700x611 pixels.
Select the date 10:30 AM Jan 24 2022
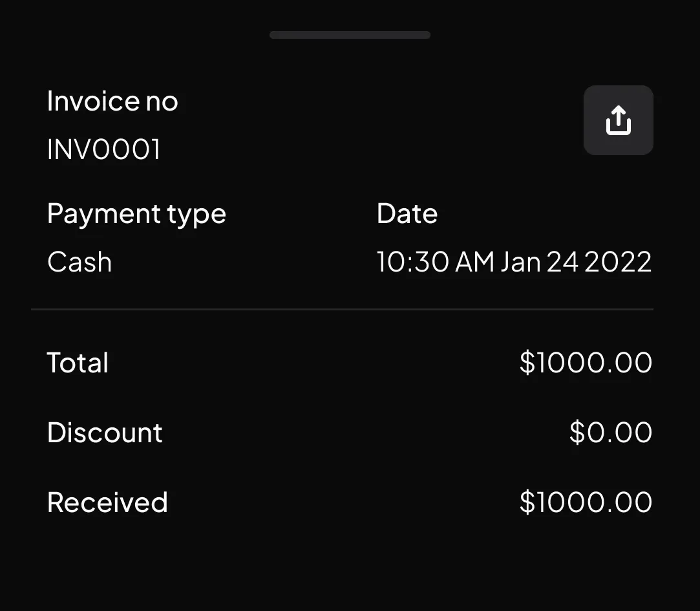tap(514, 261)
